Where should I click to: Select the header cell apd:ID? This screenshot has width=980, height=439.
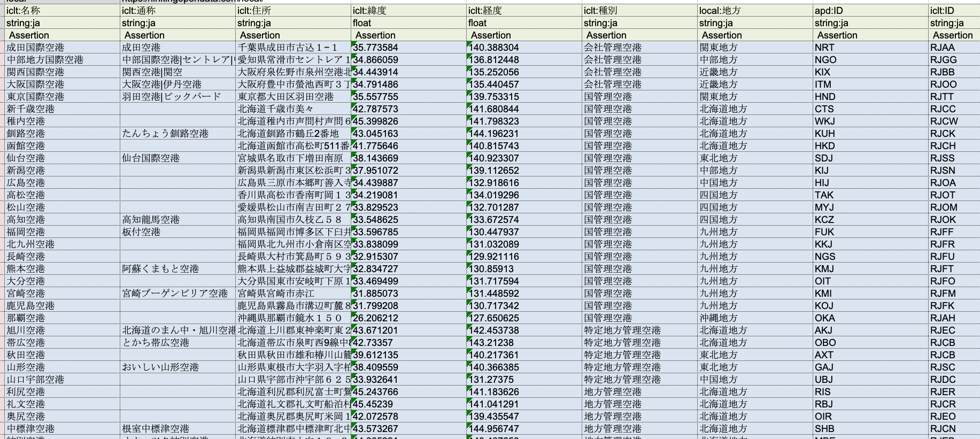click(x=871, y=11)
